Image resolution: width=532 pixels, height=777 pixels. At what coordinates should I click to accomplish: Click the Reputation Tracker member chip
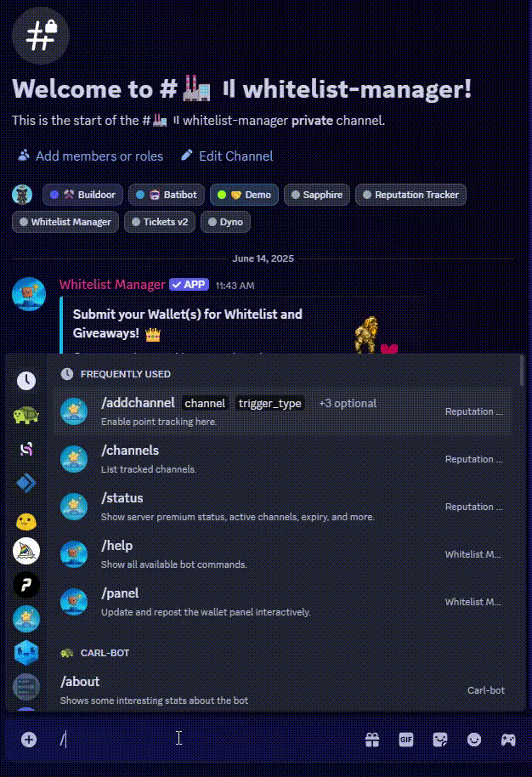click(x=410, y=195)
